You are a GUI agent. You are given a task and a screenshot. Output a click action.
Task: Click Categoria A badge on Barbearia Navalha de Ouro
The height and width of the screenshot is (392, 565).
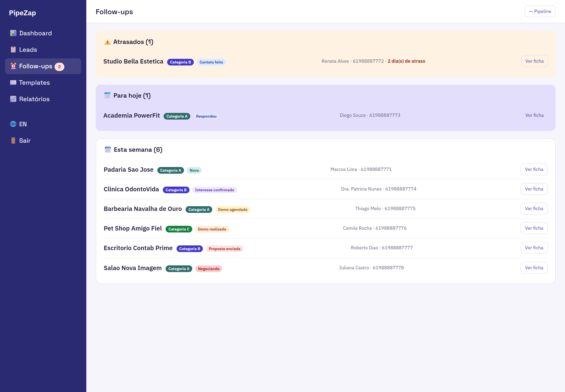click(x=199, y=210)
